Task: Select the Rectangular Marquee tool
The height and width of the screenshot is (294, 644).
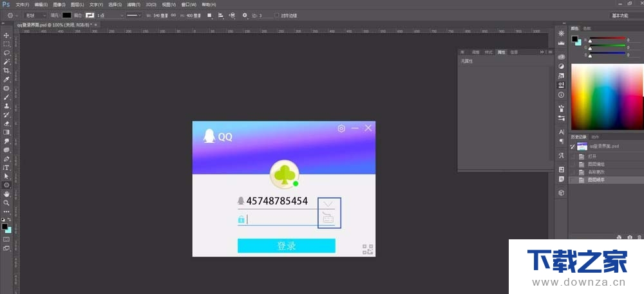Action: (x=6, y=44)
